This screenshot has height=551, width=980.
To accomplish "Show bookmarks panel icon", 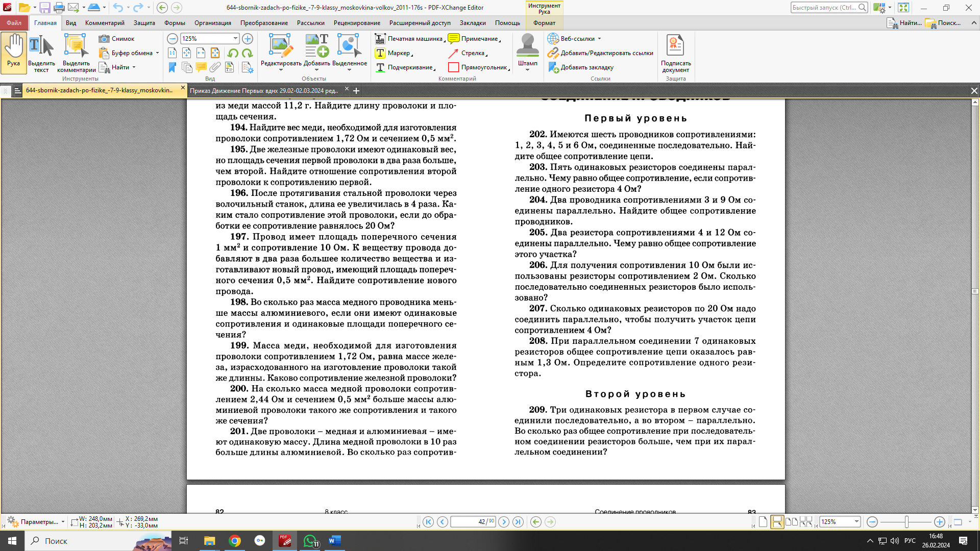I will click(x=173, y=67).
